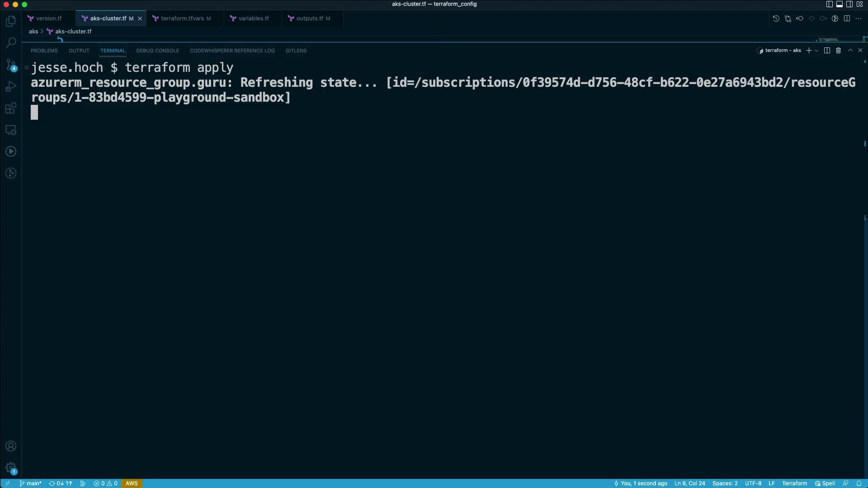Open the new terminal launch profile dropdown

(x=816, y=51)
